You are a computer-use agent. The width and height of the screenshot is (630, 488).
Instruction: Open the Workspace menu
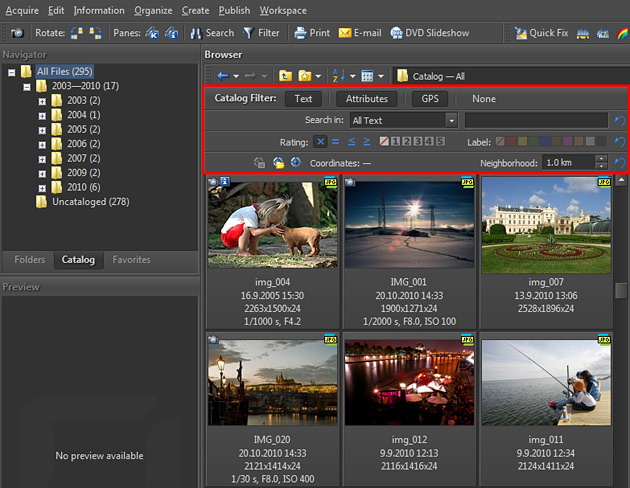(283, 10)
